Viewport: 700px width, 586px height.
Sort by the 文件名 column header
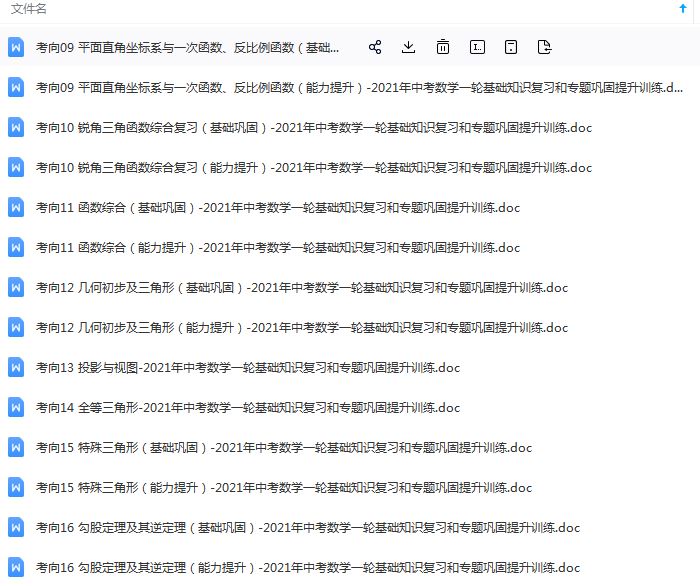[29, 9]
